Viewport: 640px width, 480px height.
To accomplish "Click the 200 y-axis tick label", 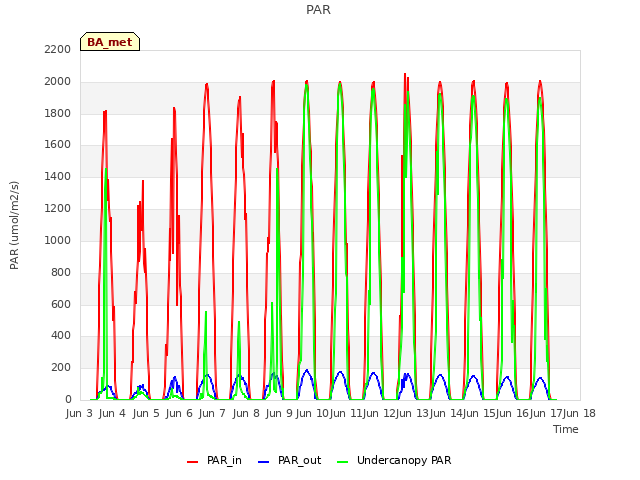I will [61, 367].
